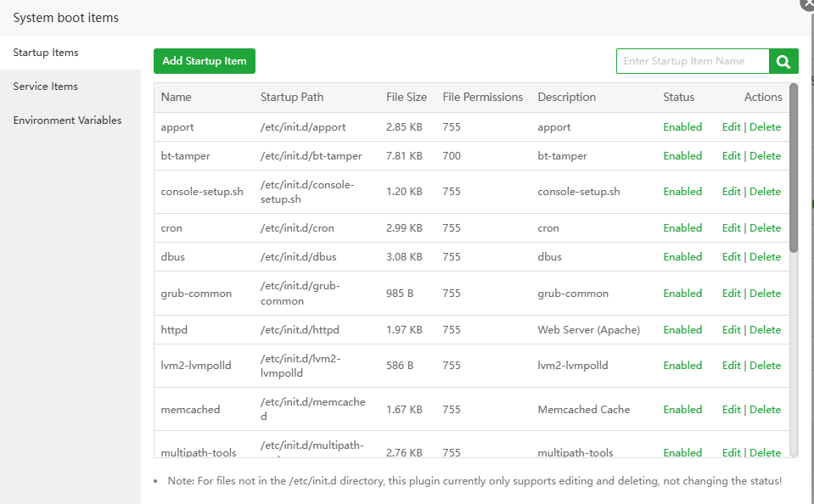Toggle the Enabled status of apport
The width and height of the screenshot is (814, 504).
point(682,127)
